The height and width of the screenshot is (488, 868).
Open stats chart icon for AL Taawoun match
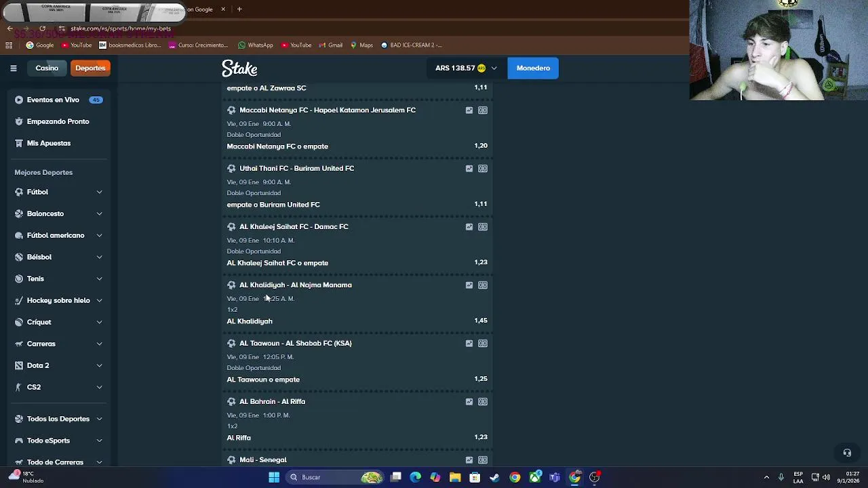click(469, 343)
